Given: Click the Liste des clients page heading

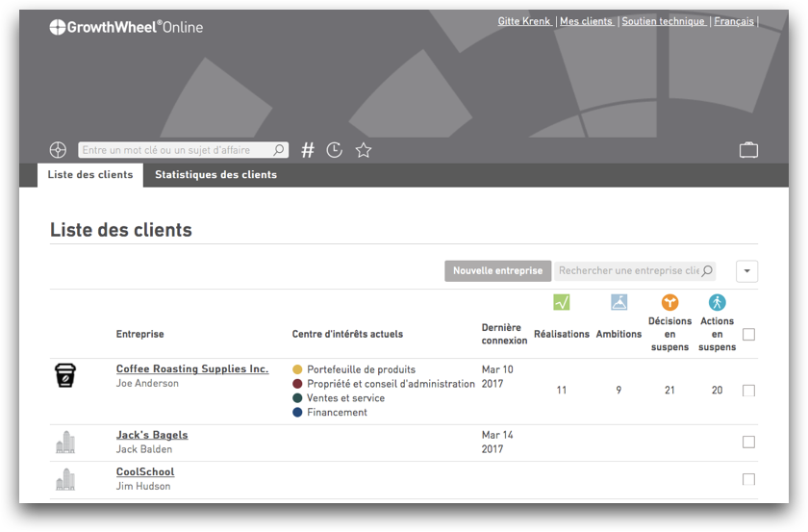Looking at the screenshot, I should [120, 230].
